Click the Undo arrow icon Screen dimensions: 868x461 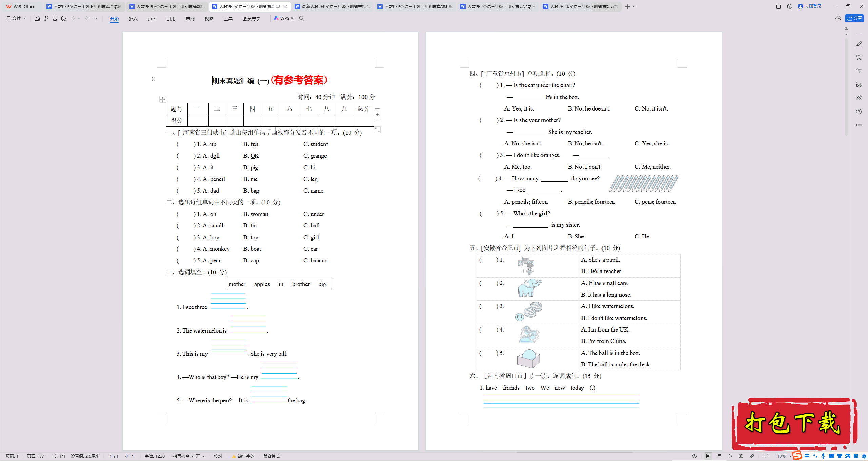(73, 18)
